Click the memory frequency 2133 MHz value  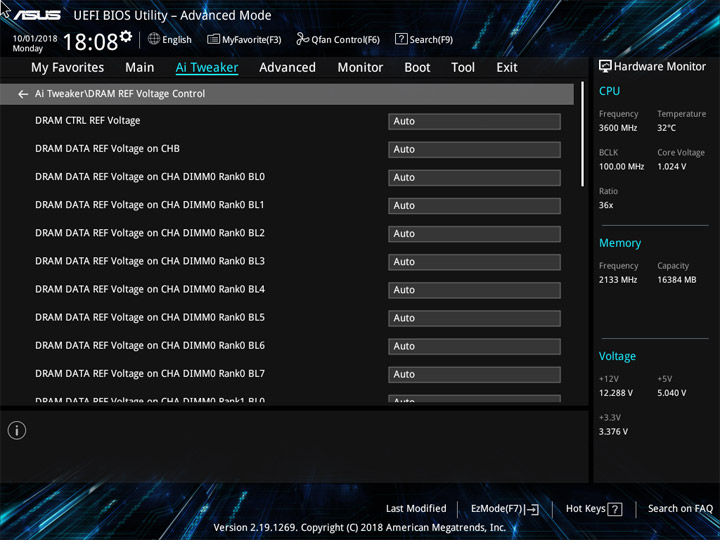click(x=618, y=280)
